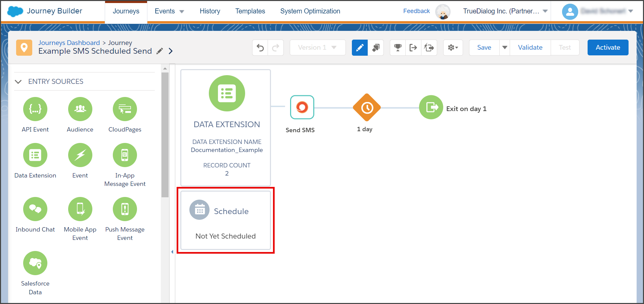Click the goal trophy icon in toolbar
The height and width of the screenshot is (304, 644).
point(398,48)
